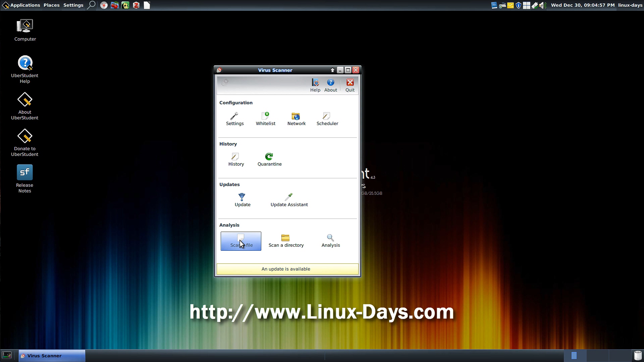Screen dimensions: 644x362
Task: Minimize the Virus Scanner window
Action: [340, 70]
